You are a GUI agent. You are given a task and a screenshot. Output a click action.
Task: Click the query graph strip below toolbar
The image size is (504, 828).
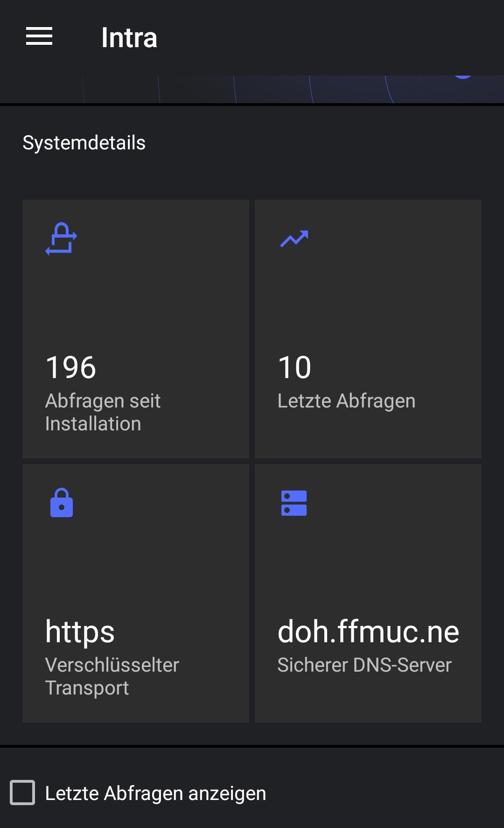[252, 89]
